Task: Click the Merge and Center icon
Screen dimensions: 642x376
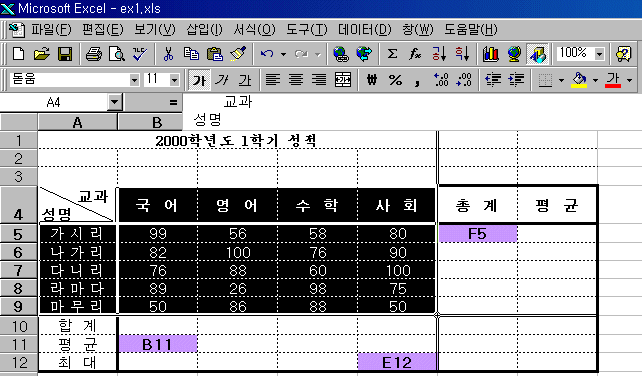Action: 343,79
